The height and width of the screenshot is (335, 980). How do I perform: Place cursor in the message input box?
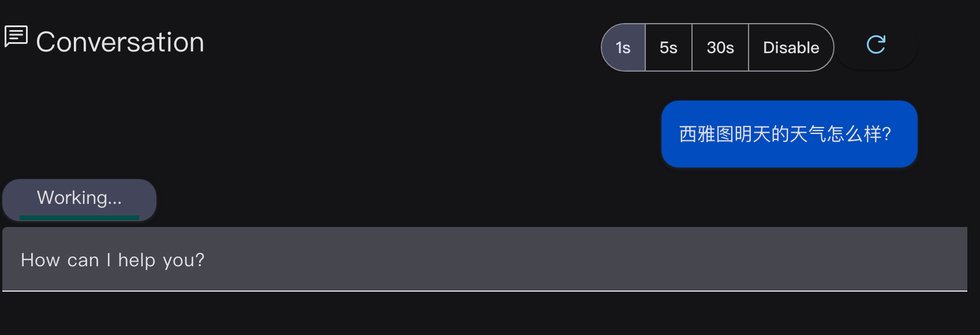point(485,259)
